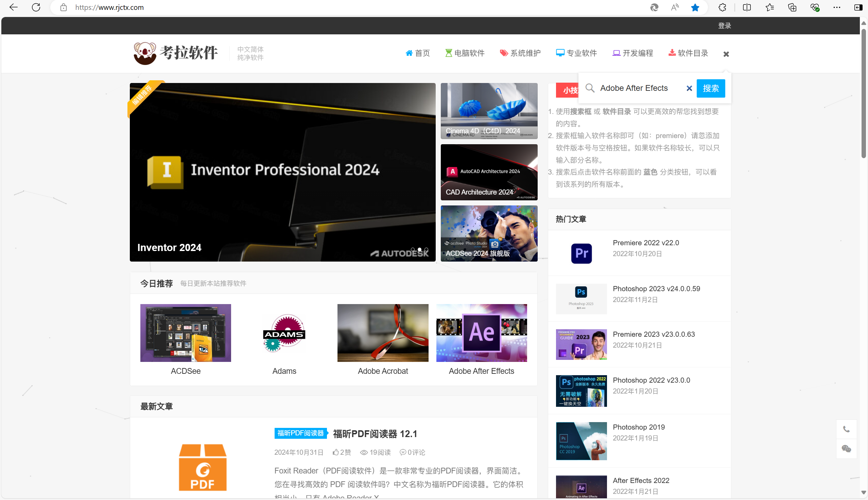Open the 系统维护 menu item
The height and width of the screenshot is (500, 868).
coord(520,53)
